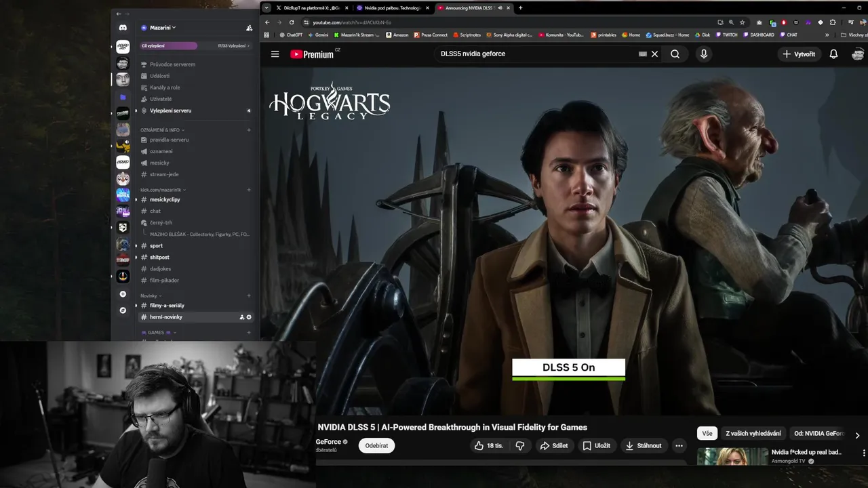Open the Discord server folder icon
The image size is (868, 488).
[x=123, y=97]
